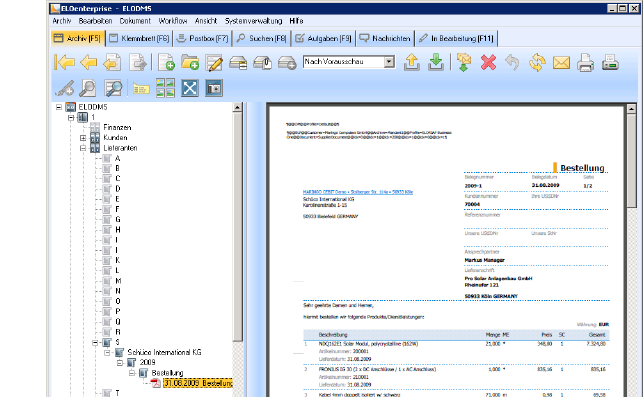643x397 pixels.
Task: Collapse the Bestellung folder node
Action: point(132,373)
